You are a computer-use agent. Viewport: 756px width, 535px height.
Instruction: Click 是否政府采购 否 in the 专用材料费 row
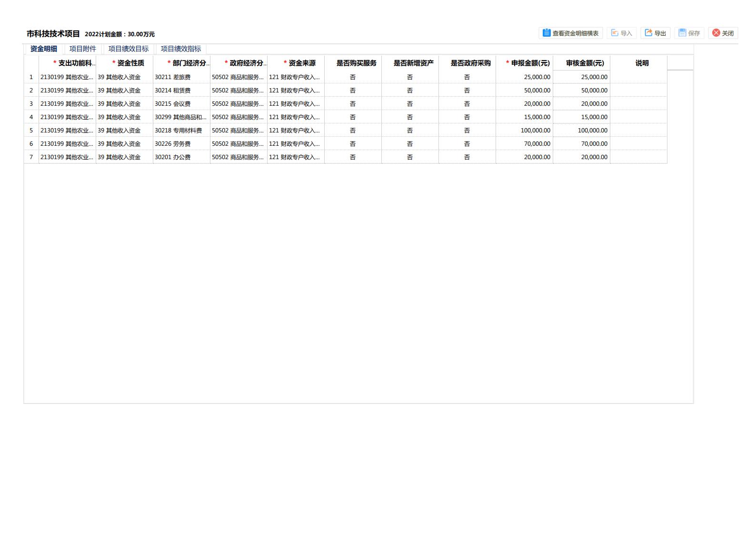tap(467, 130)
